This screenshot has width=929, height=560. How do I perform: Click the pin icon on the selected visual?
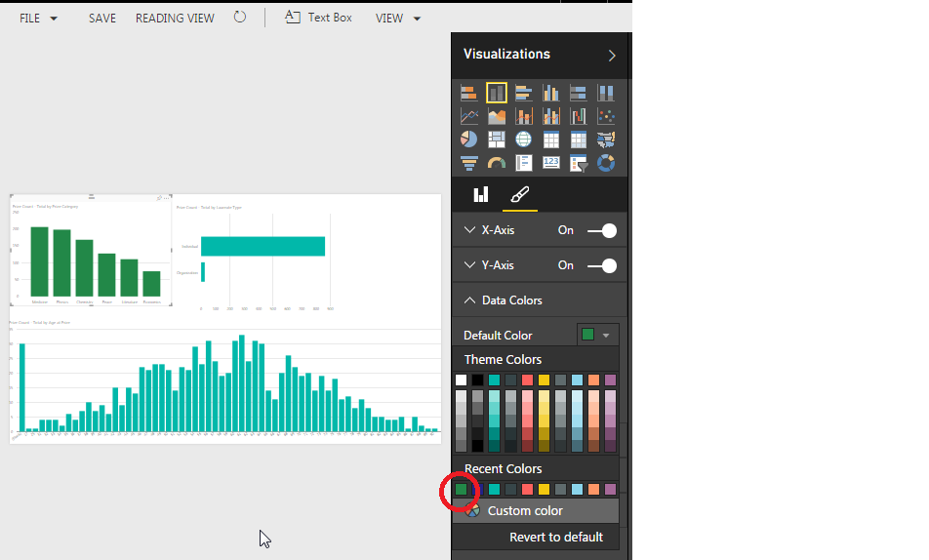point(159,198)
